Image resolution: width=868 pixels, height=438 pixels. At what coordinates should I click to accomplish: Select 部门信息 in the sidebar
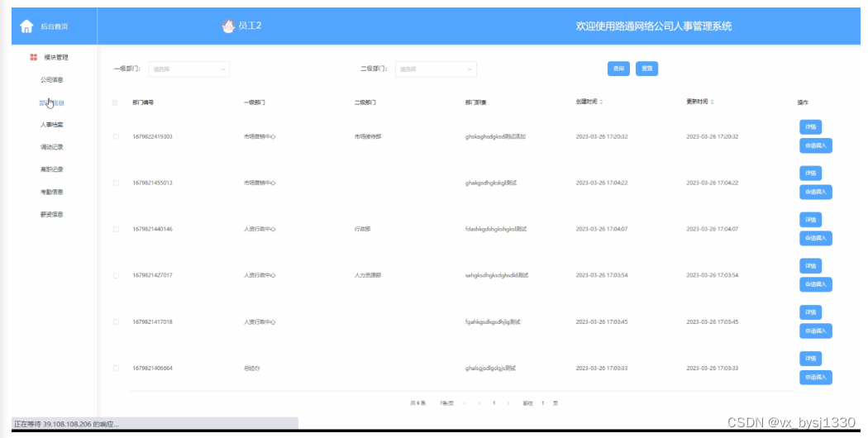pyautogui.click(x=51, y=102)
